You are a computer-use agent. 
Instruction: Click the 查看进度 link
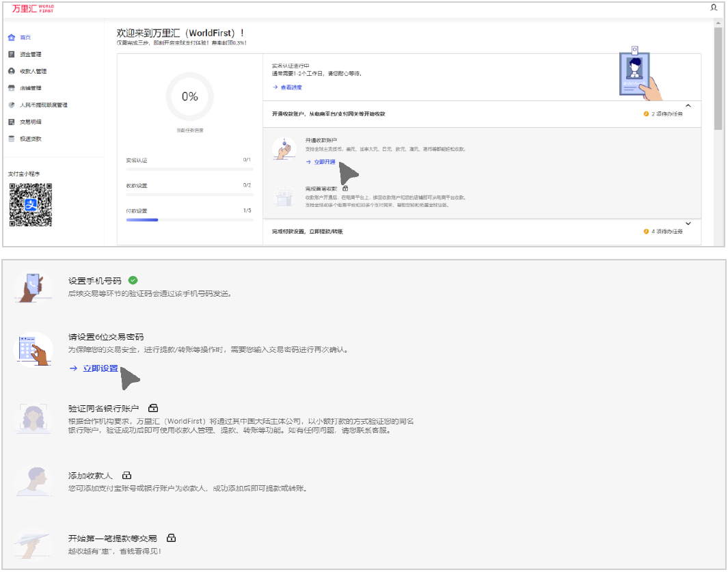click(x=291, y=87)
